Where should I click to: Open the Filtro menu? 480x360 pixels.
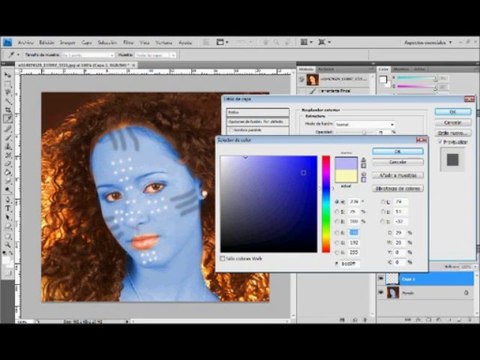coord(128,43)
